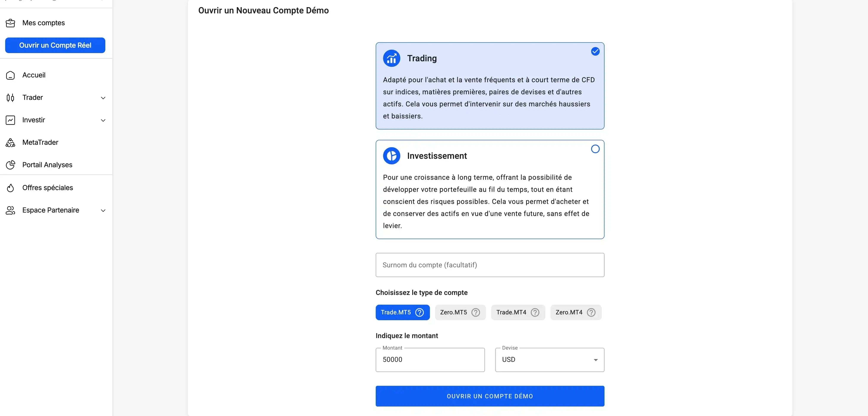Click help icon next to Zero.MT4

tap(591, 312)
